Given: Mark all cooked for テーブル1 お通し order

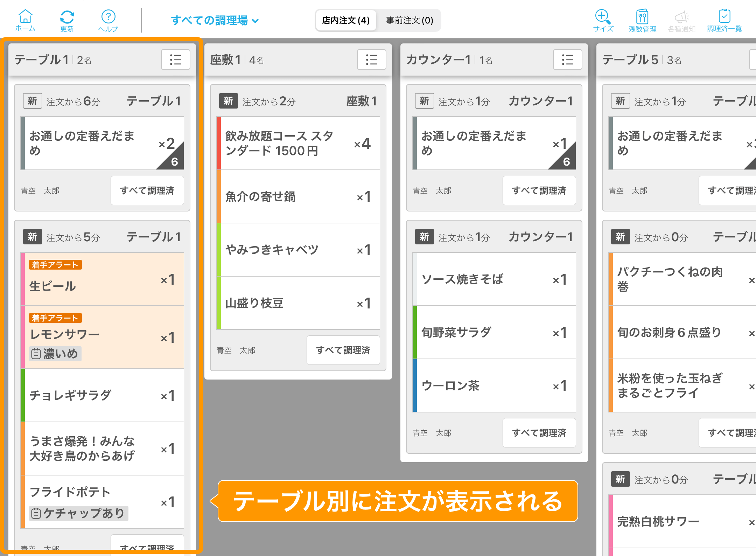Looking at the screenshot, I should tap(147, 190).
